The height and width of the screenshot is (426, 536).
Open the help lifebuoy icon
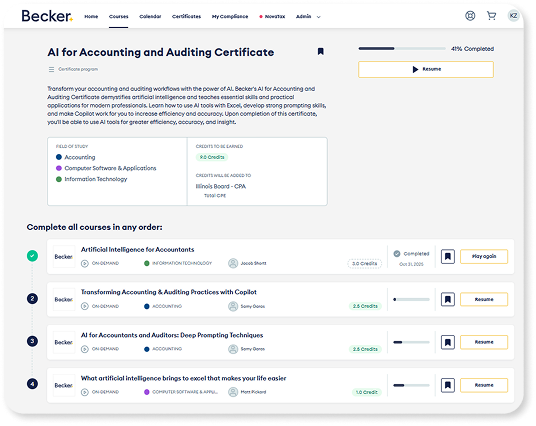(x=470, y=16)
